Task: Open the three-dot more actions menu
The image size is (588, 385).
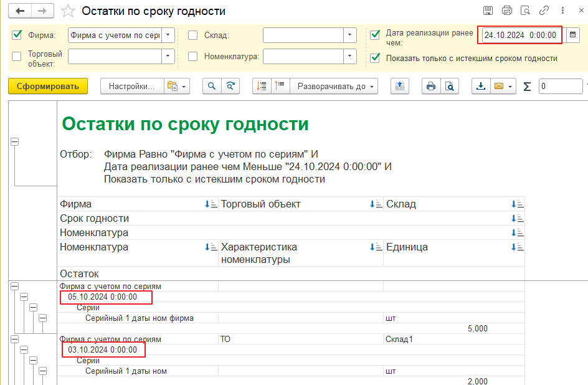Action: coord(562,11)
